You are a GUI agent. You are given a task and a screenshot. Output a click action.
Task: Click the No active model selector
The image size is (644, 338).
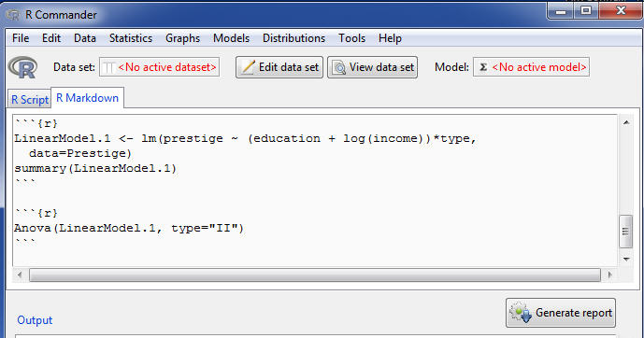pyautogui.click(x=532, y=67)
